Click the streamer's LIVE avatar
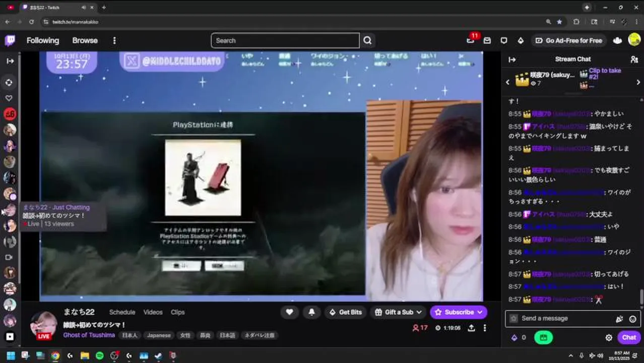The width and height of the screenshot is (644, 363). pyautogui.click(x=43, y=325)
